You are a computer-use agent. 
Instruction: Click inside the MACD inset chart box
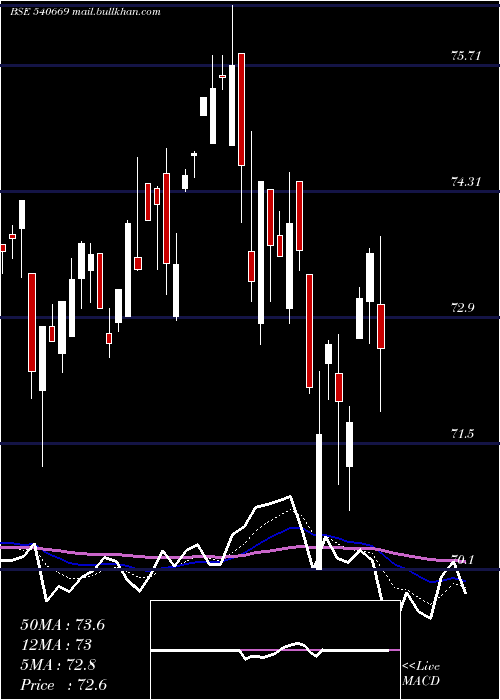point(275,650)
